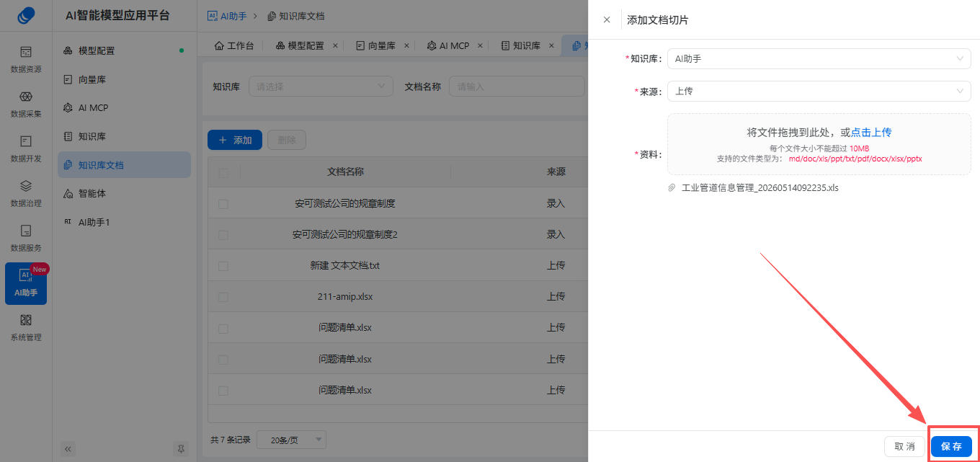Open 数据治理 in the left sidebar
980x462 pixels.
(26, 194)
